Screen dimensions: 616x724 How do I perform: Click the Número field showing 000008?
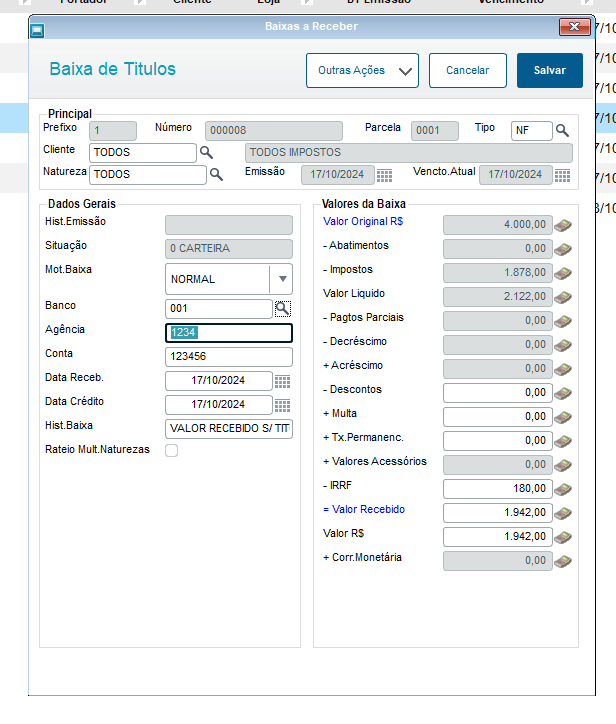tap(274, 131)
